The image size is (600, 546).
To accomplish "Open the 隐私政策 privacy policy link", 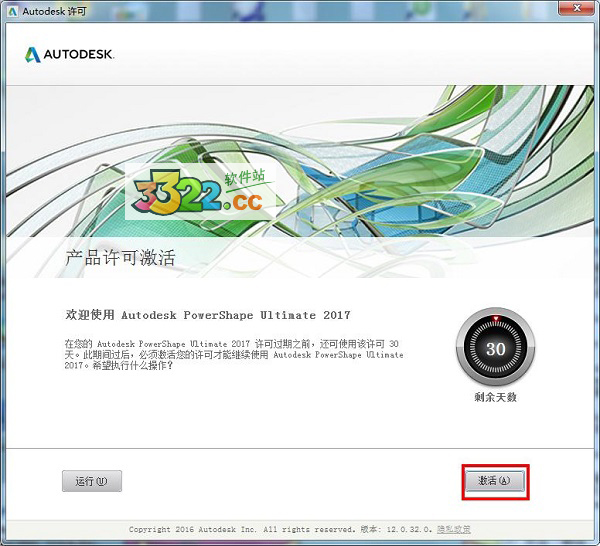I will click(454, 530).
